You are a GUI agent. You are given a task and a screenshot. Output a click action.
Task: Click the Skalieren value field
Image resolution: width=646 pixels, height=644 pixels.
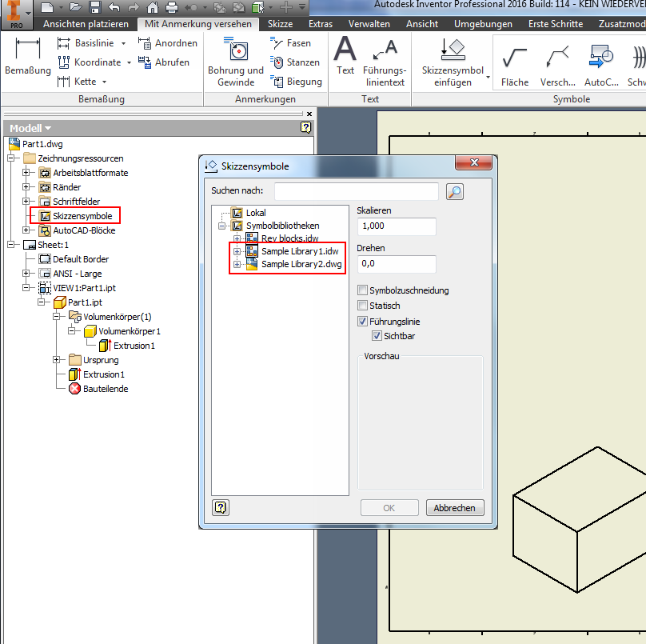point(397,226)
